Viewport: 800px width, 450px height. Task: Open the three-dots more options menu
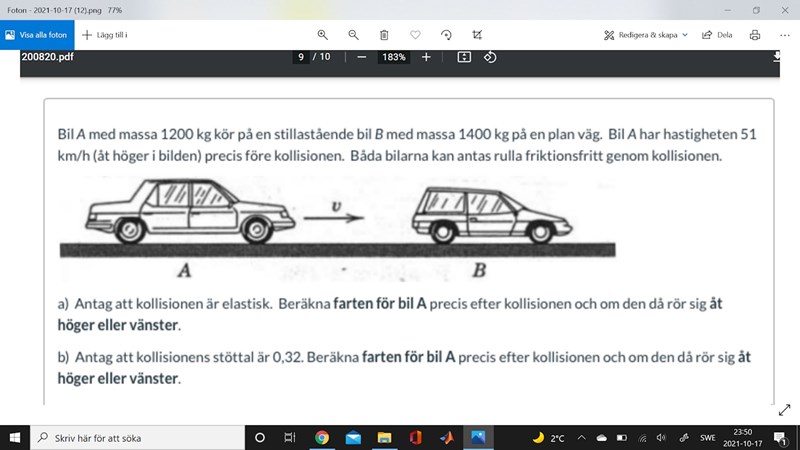(x=784, y=34)
